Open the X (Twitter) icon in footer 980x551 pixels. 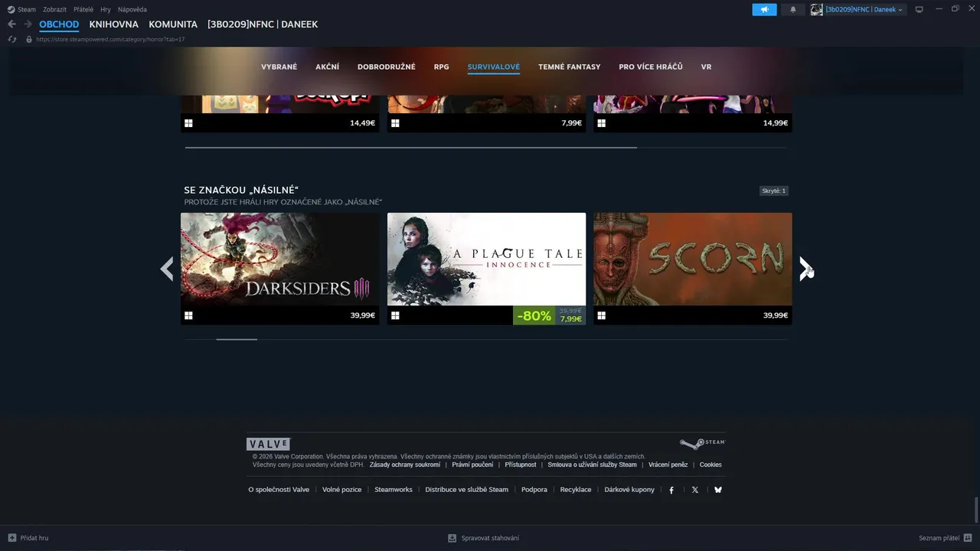point(695,490)
